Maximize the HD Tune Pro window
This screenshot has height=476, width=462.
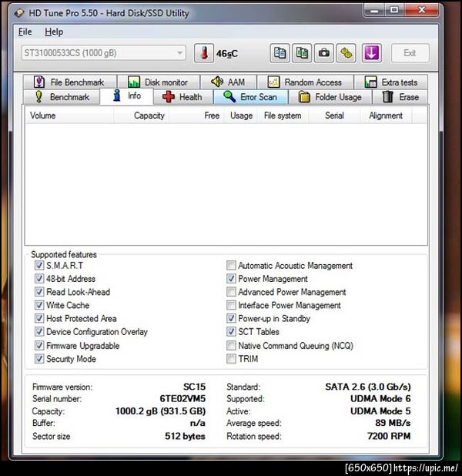pyautogui.click(x=394, y=10)
